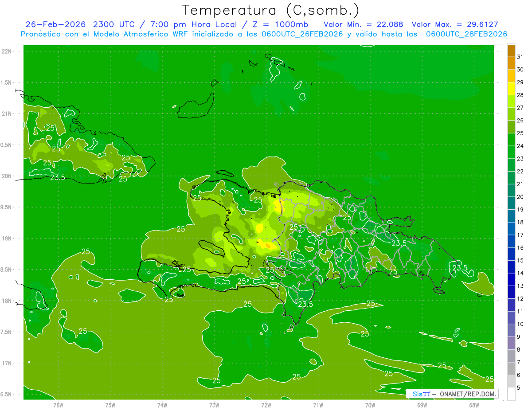Click the longitude label '69W'
This screenshot has width=532, height=411.
[422, 405]
